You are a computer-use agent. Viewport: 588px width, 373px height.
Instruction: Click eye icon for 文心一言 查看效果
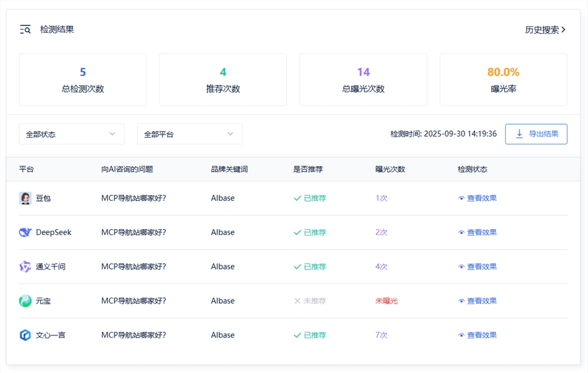(x=462, y=335)
